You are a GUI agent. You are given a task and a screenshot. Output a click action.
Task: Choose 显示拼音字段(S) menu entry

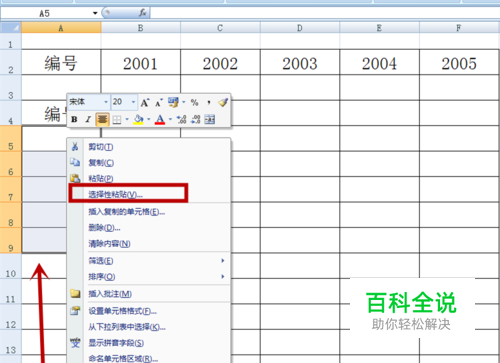pos(149,343)
